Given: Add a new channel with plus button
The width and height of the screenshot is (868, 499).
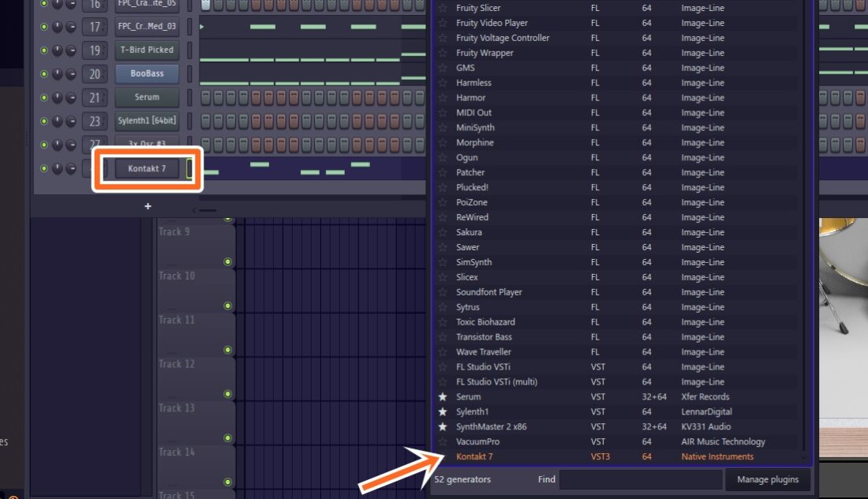Looking at the screenshot, I should (148, 206).
